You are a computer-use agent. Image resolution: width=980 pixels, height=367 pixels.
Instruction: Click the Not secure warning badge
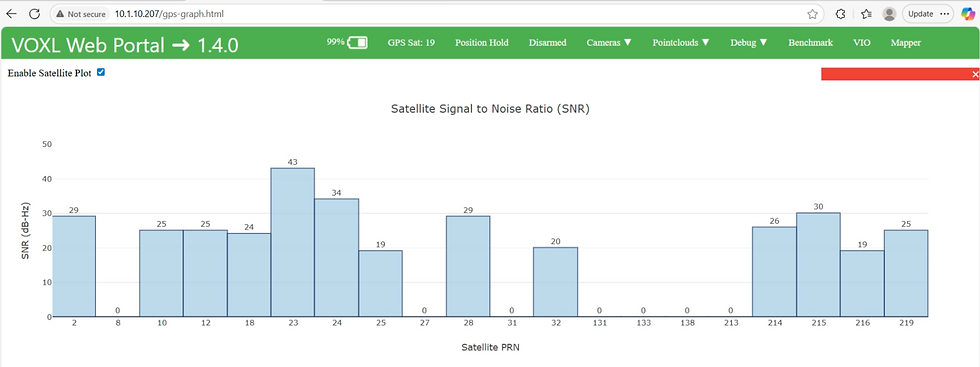82,14
